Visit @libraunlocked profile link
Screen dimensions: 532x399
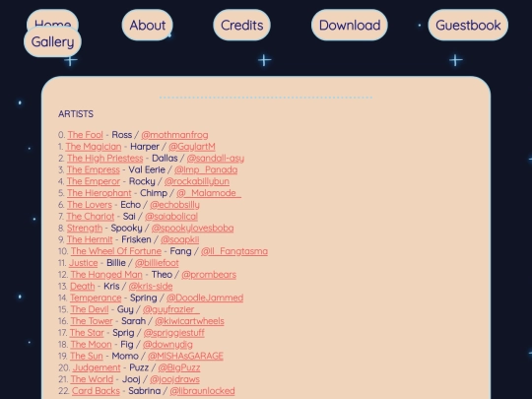click(x=202, y=391)
